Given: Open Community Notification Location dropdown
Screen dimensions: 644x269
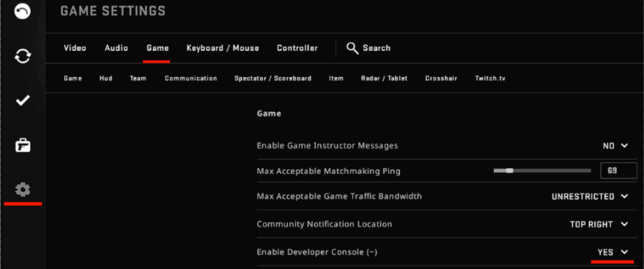Looking at the screenshot, I should [599, 224].
